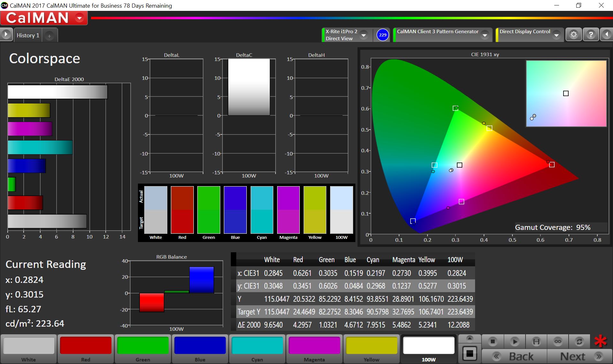Screen dimensions: 613x364
Task: Click the blue 229 meter status circle
Action: coord(382,35)
